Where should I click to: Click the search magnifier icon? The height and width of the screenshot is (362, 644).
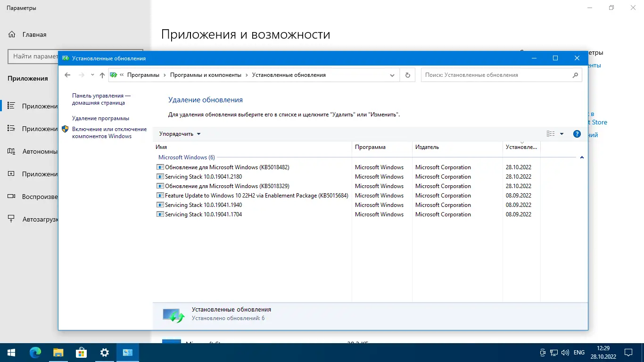pos(575,75)
